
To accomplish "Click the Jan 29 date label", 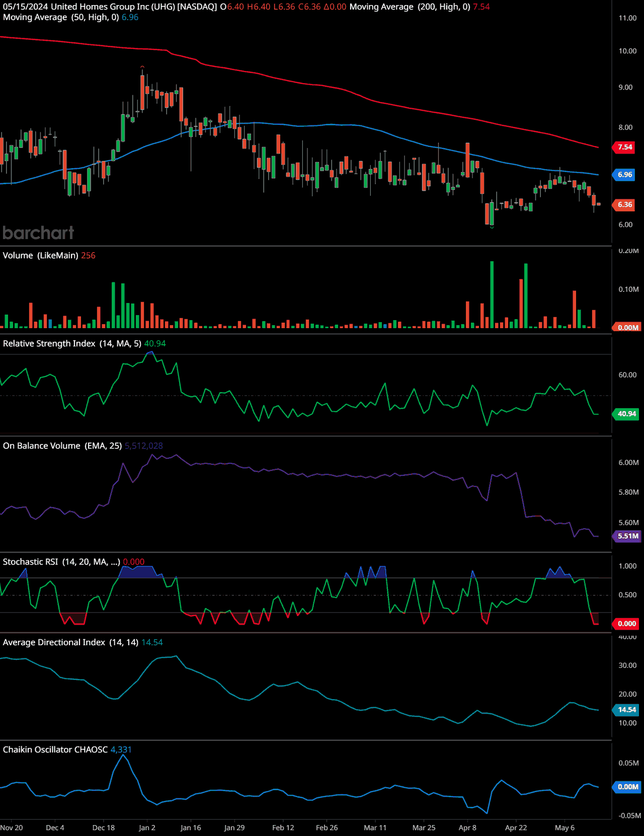I will click(234, 828).
